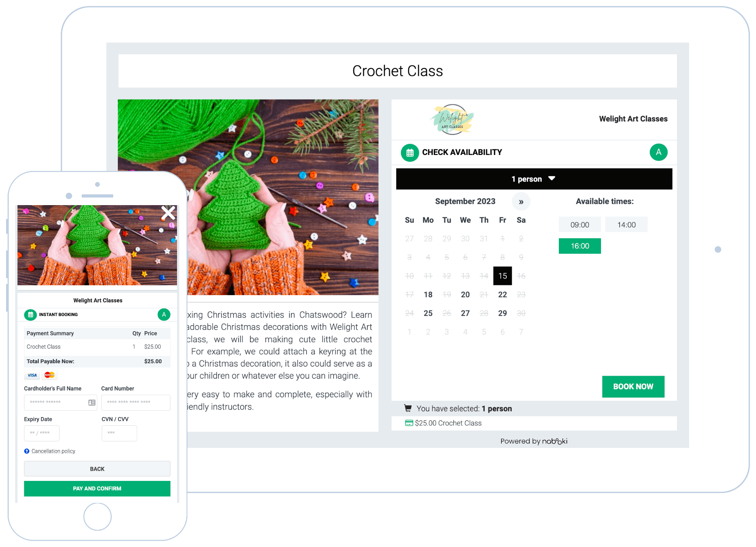Viewport: 756px width, 547px height.
Task: Select the 16:00 available time slot
Action: pyautogui.click(x=579, y=246)
